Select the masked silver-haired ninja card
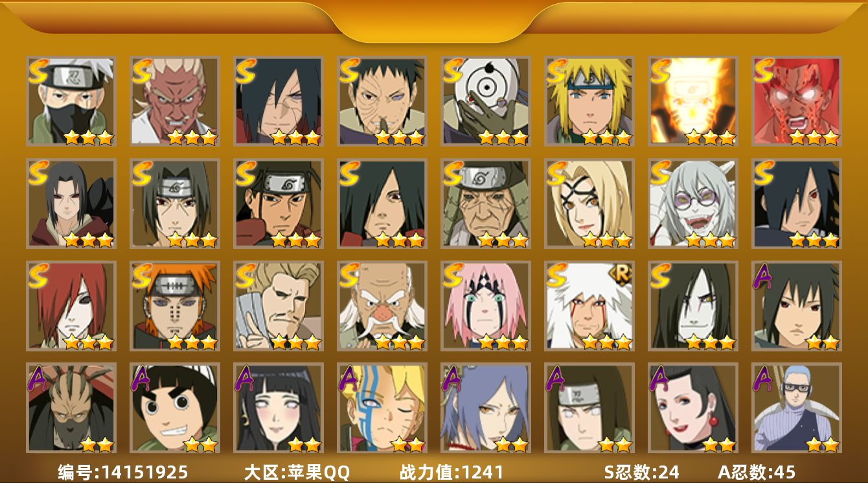 point(71,100)
